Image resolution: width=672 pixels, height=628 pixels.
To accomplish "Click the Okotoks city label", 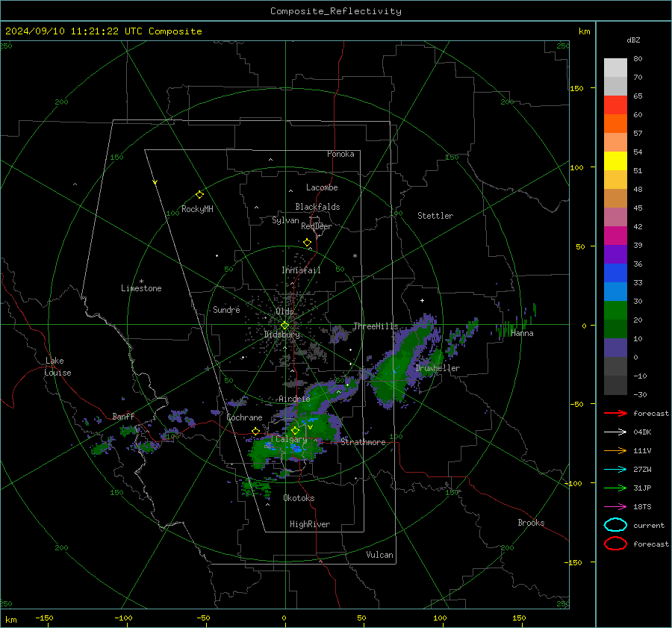I will tap(299, 498).
